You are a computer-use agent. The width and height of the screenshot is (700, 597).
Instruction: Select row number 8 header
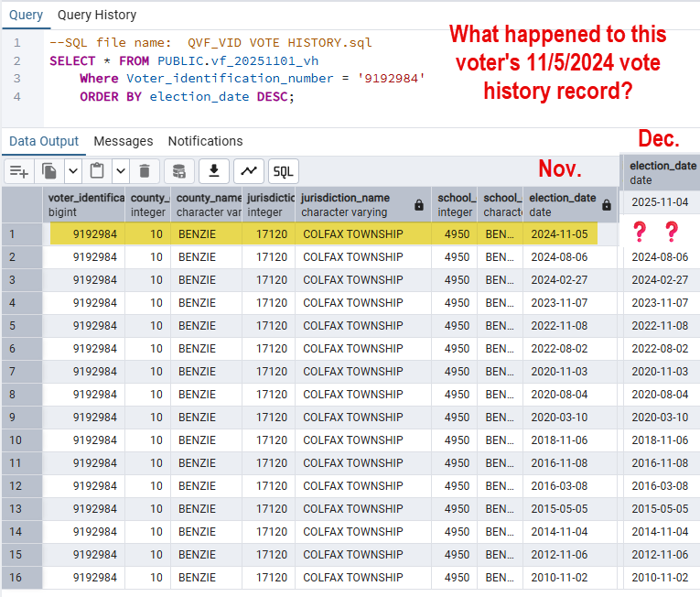coord(22,394)
